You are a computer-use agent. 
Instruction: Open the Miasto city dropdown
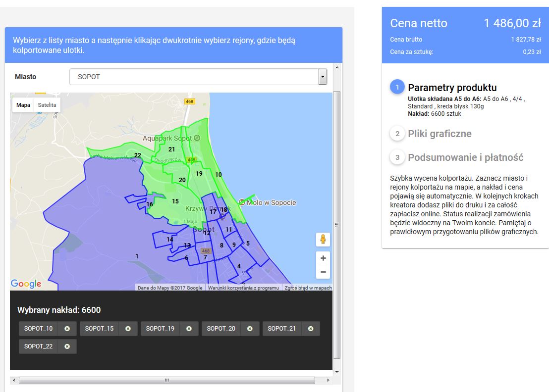click(198, 77)
